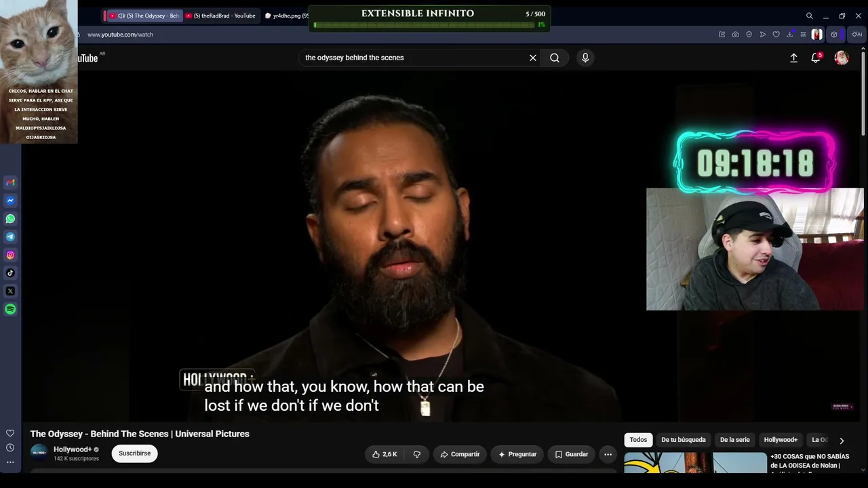Image resolution: width=868 pixels, height=488 pixels.
Task: Open browser downloads icon
Action: pos(790,35)
